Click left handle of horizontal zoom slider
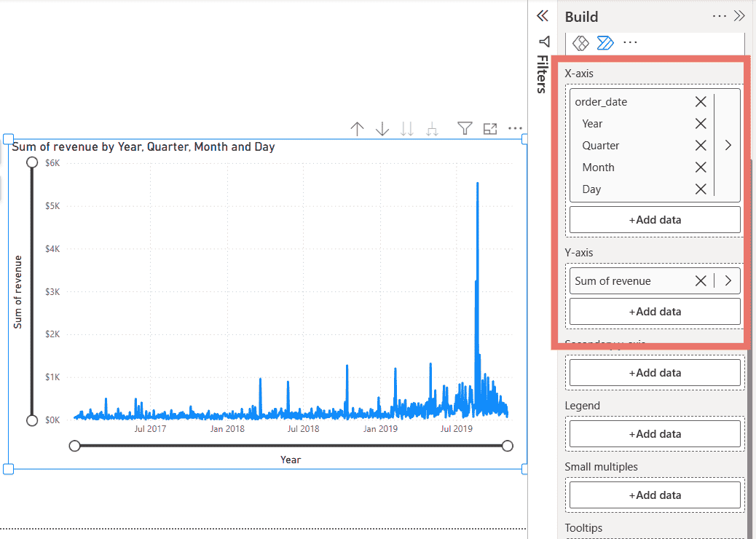 click(x=74, y=446)
